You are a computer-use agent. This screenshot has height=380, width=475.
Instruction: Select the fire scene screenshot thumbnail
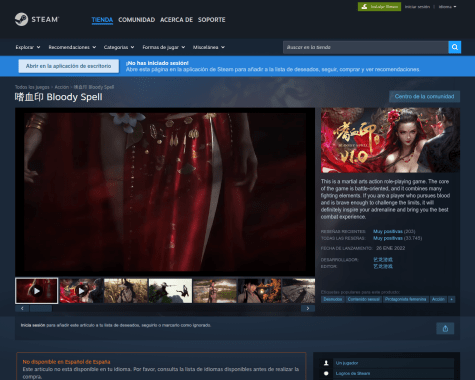click(260, 291)
